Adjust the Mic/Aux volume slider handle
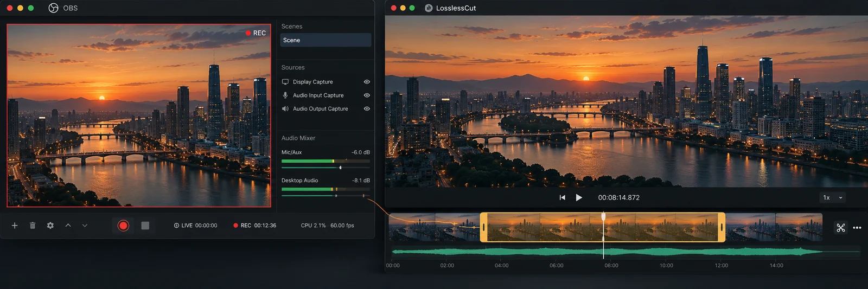 (340, 168)
